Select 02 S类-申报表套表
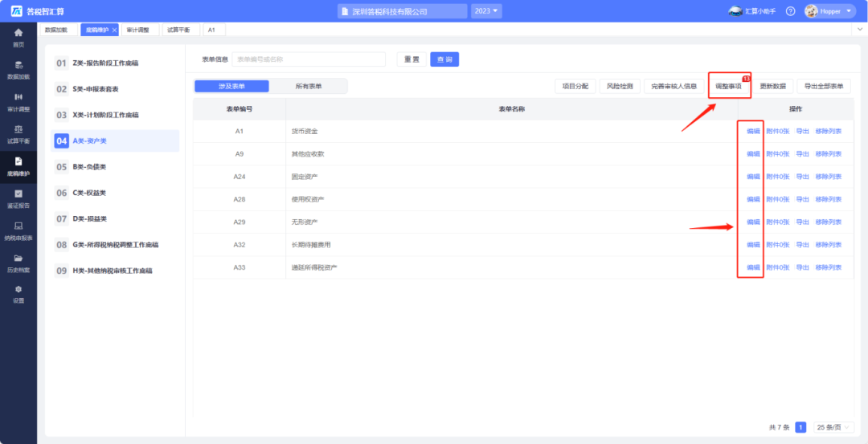The image size is (868, 444). pyautogui.click(x=115, y=89)
